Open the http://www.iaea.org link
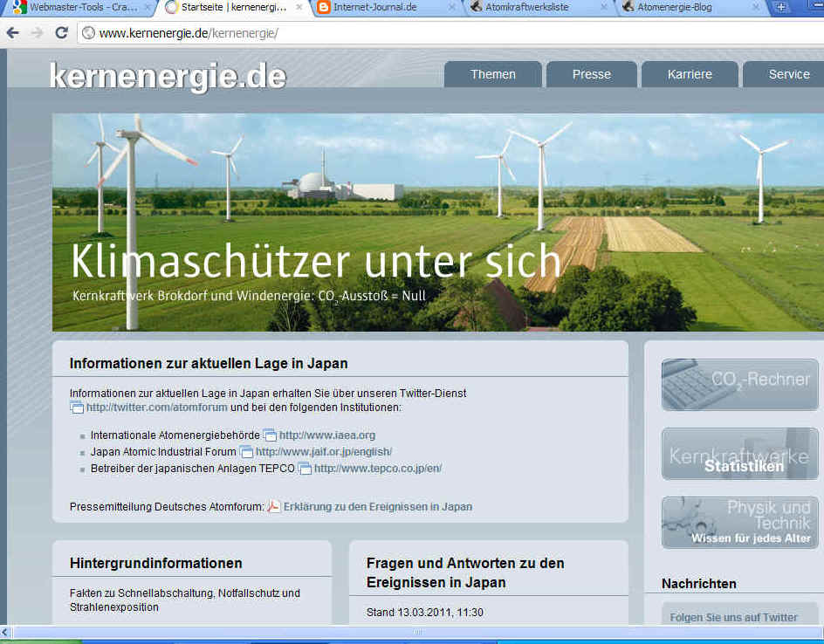 (x=326, y=435)
